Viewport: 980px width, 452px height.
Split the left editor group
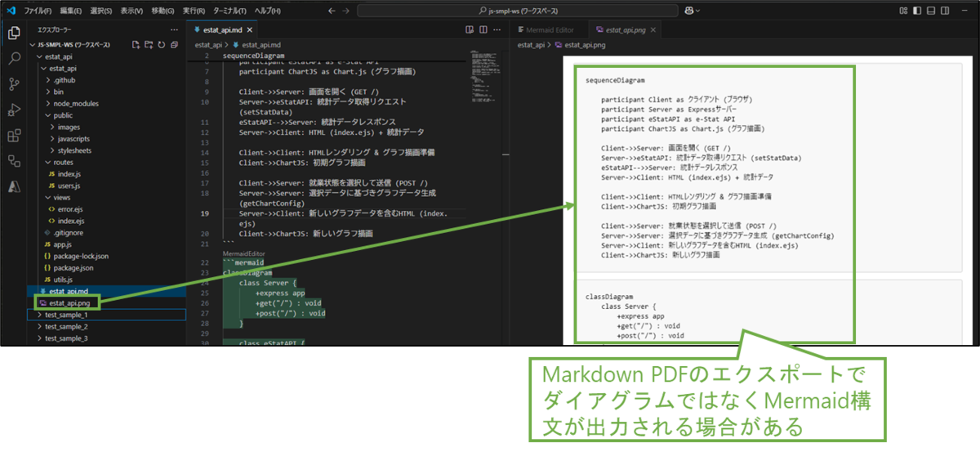[482, 29]
